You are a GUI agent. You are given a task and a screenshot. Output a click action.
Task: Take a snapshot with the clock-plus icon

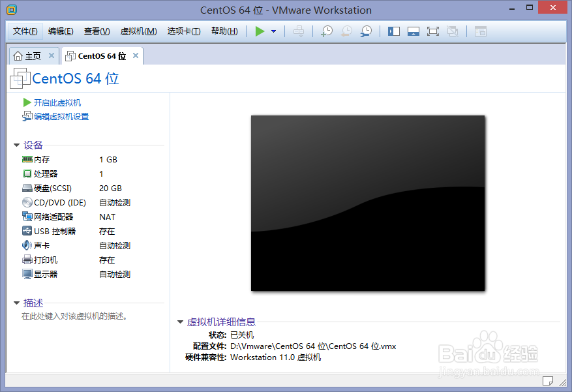tap(327, 31)
